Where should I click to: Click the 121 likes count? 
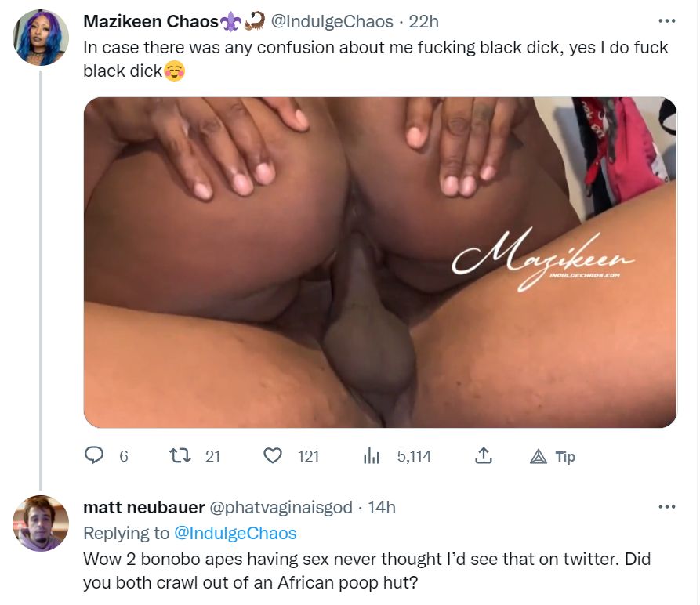tap(309, 456)
